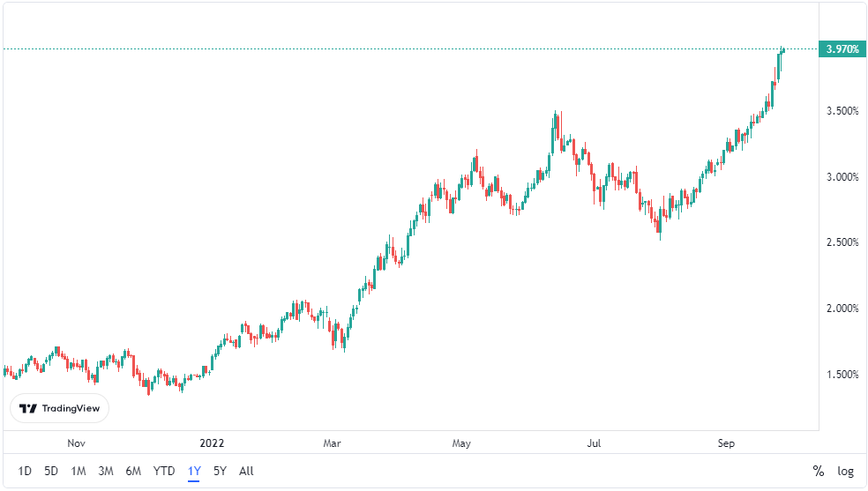Image resolution: width=868 pixels, height=491 pixels.
Task: Click the 1.500% price axis label
Action: 842,375
